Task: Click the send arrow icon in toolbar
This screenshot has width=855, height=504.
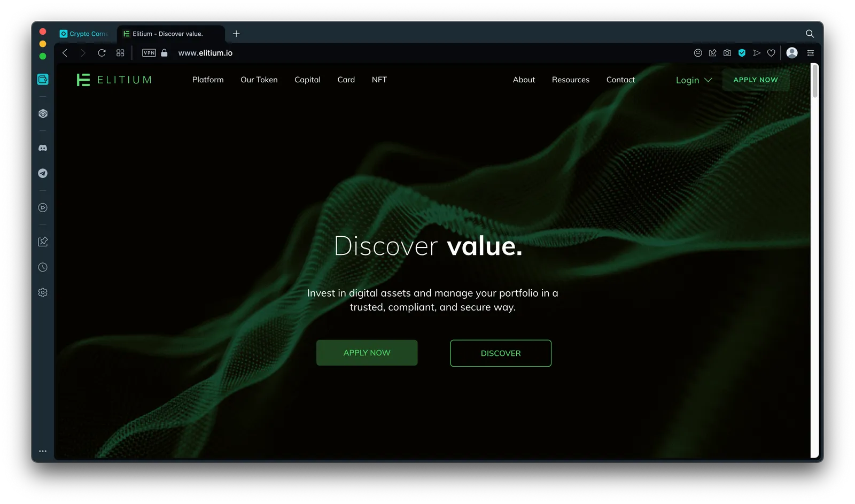Action: click(x=757, y=53)
